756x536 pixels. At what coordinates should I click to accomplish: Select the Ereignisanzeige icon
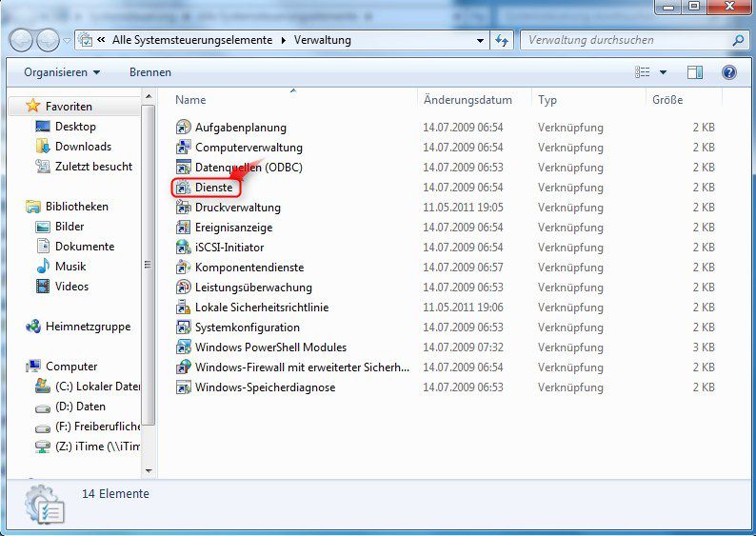tap(183, 227)
